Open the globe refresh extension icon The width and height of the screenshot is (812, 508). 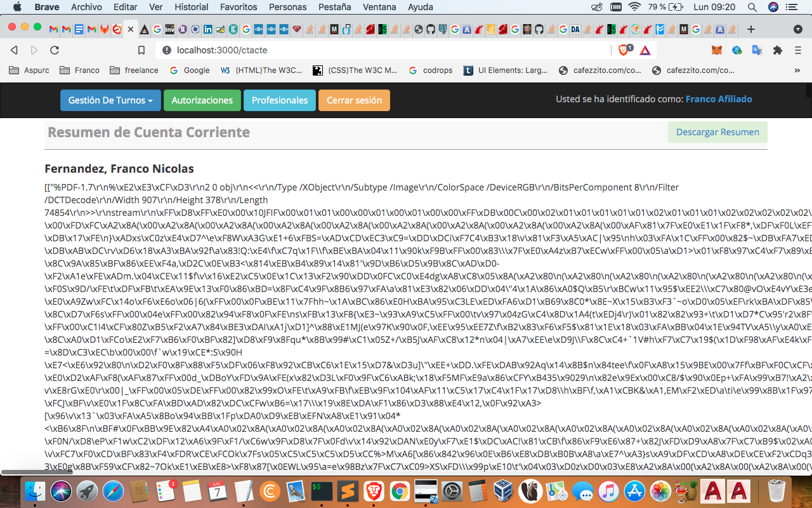click(x=737, y=50)
